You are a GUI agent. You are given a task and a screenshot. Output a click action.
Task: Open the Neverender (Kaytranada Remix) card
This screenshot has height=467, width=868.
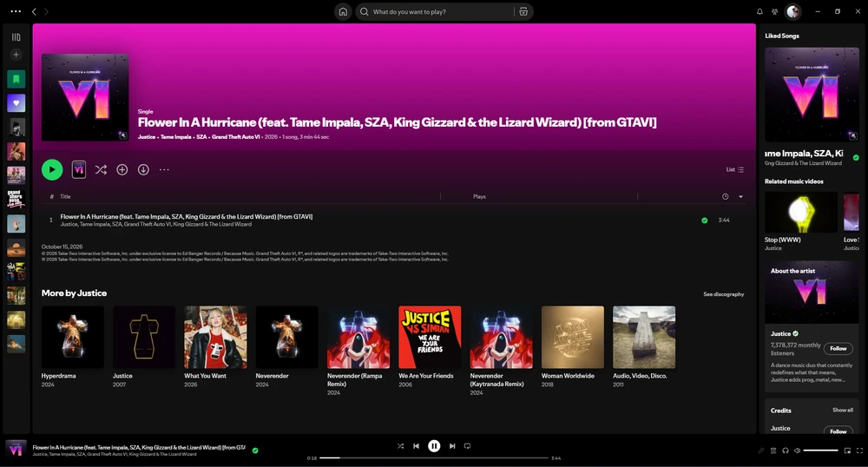click(501, 351)
